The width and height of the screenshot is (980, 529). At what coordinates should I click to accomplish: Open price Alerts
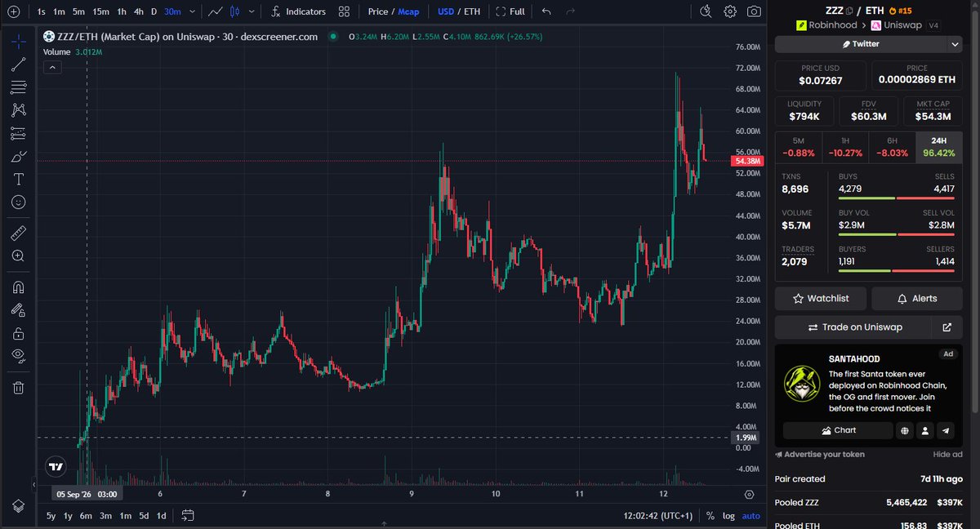[x=917, y=299]
